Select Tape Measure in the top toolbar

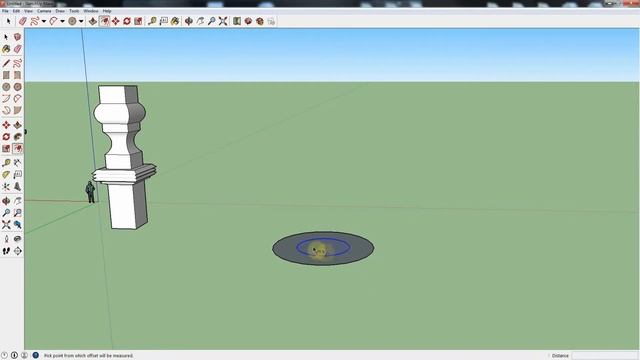coord(152,21)
